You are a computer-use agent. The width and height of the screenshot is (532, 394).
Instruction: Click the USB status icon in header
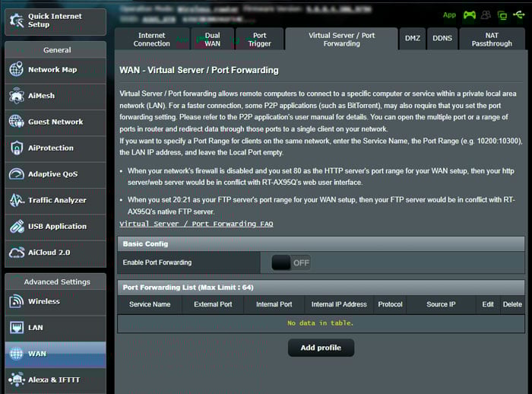[x=519, y=14]
